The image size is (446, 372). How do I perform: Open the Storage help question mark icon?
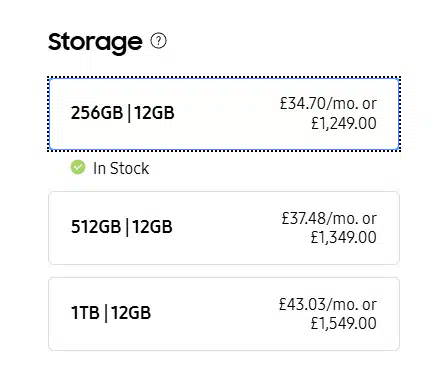pos(158,41)
